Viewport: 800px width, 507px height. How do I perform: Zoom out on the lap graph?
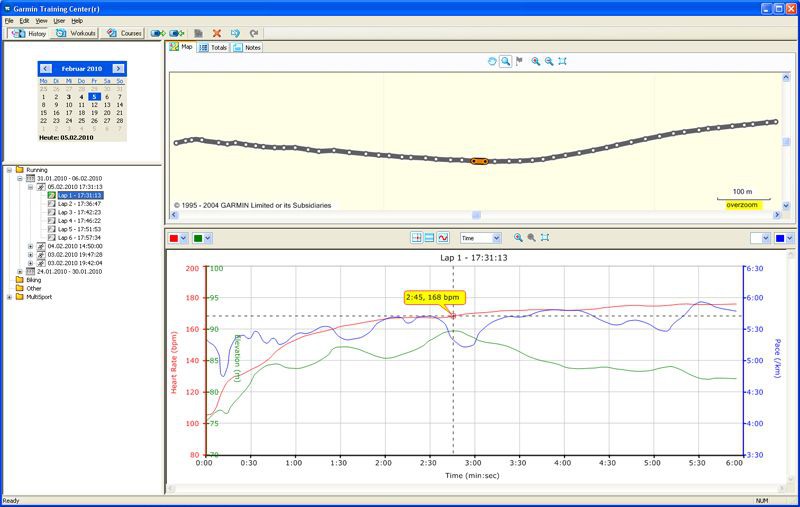[x=532, y=238]
